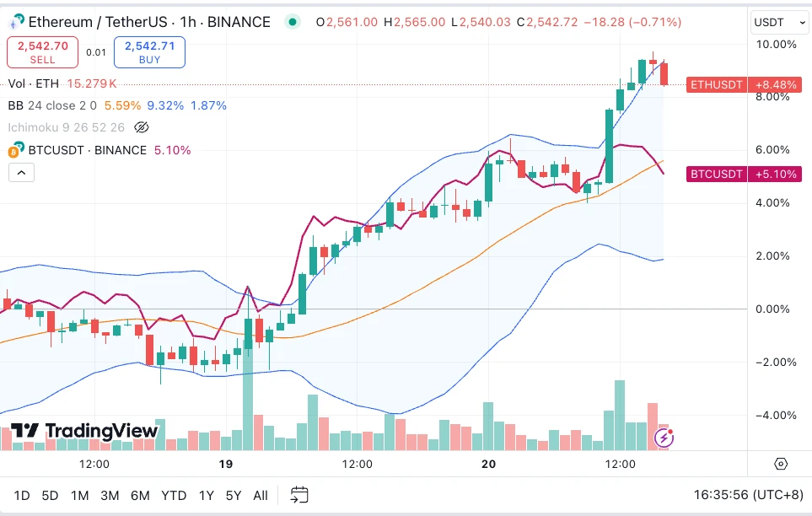Click the Ethereum coin icon
This screenshot has height=516, width=812.
pos(16,22)
